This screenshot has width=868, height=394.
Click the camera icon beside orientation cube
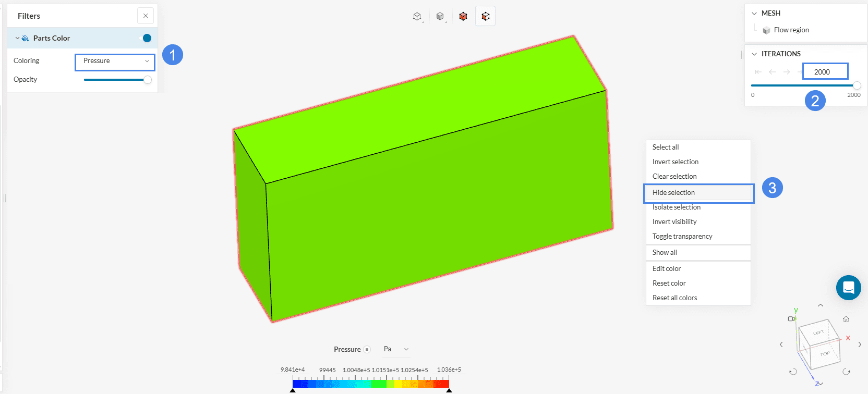coord(791,318)
